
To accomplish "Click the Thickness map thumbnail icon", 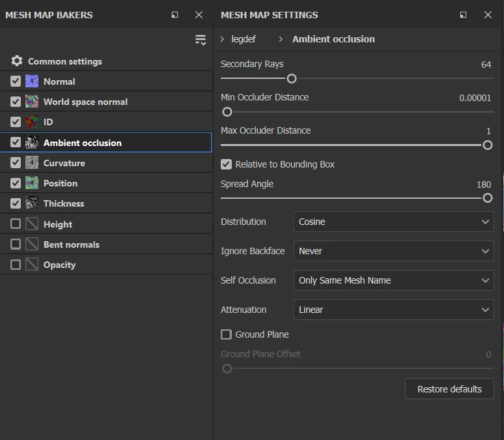I will coord(32,203).
